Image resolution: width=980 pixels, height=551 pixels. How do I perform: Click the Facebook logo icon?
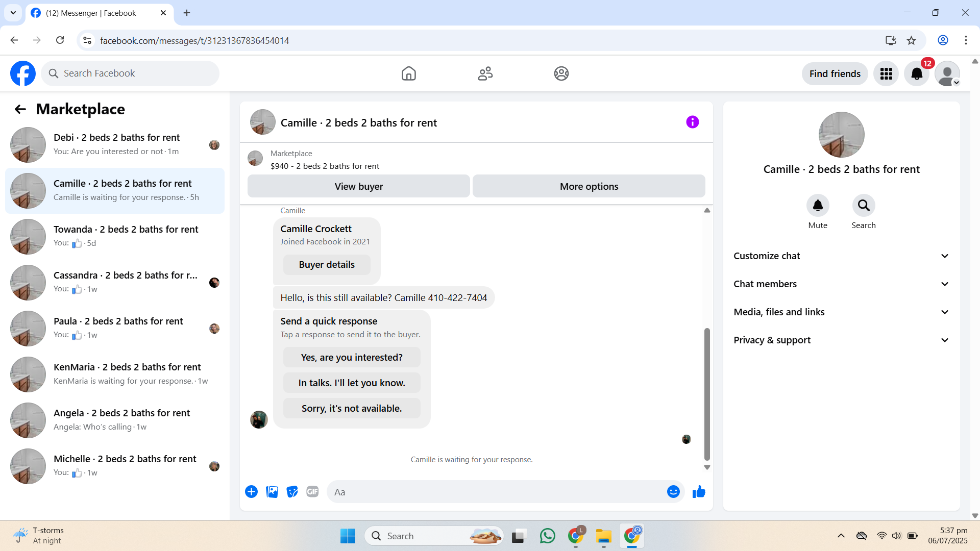point(23,73)
